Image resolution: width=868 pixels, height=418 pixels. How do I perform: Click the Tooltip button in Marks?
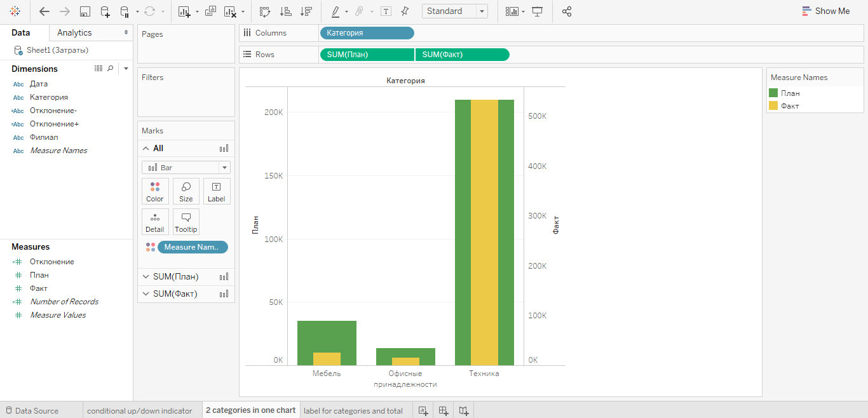click(x=186, y=222)
